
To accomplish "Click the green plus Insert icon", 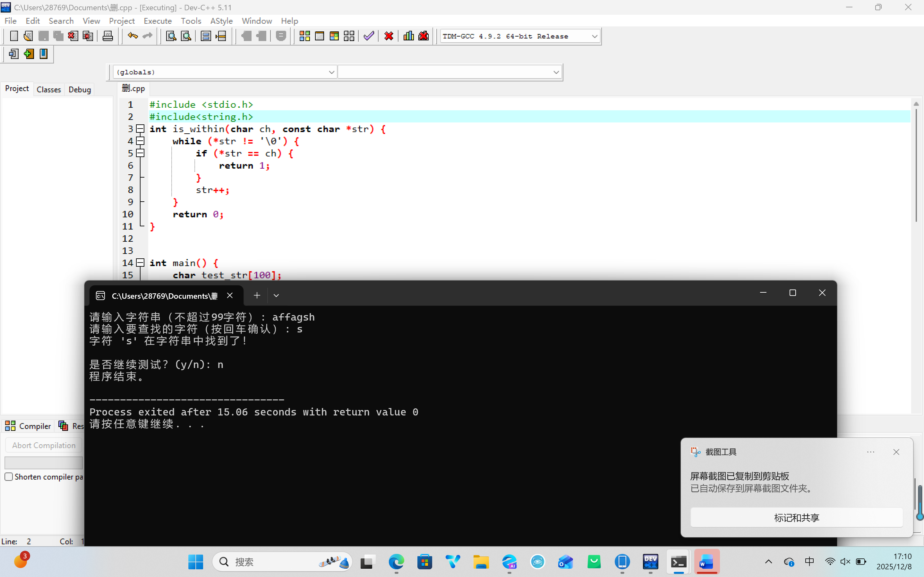I will point(29,54).
